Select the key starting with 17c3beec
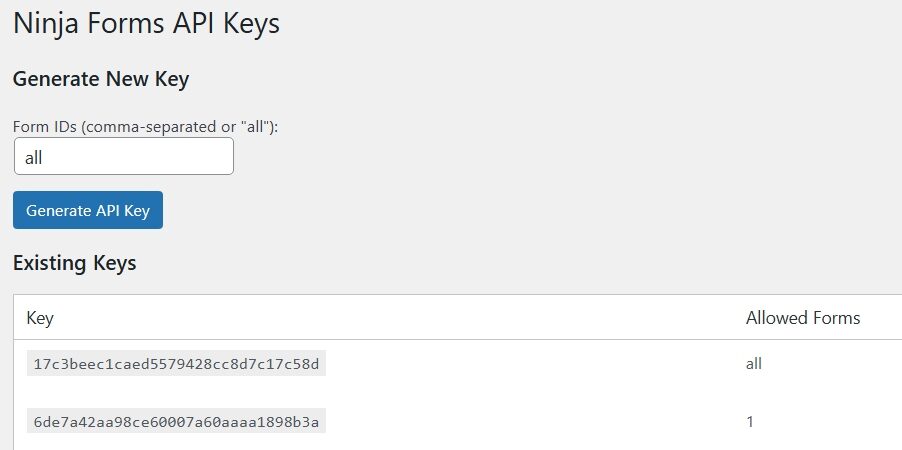This screenshot has width=902, height=450. tap(176, 363)
